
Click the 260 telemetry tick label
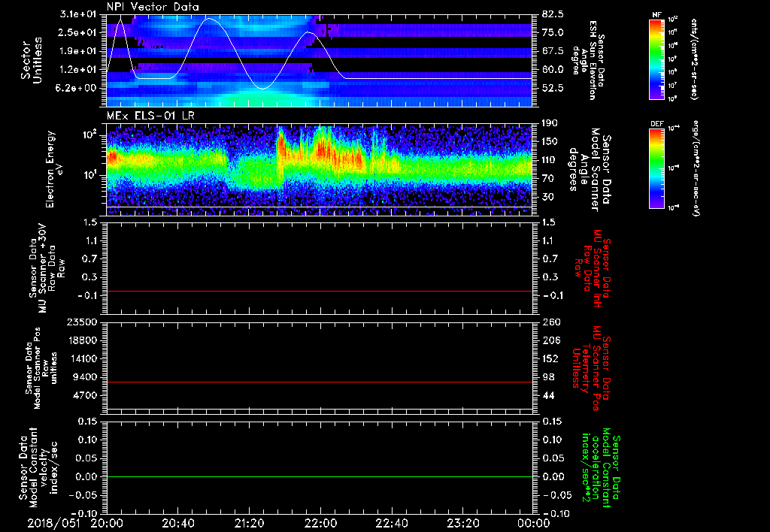click(x=550, y=322)
